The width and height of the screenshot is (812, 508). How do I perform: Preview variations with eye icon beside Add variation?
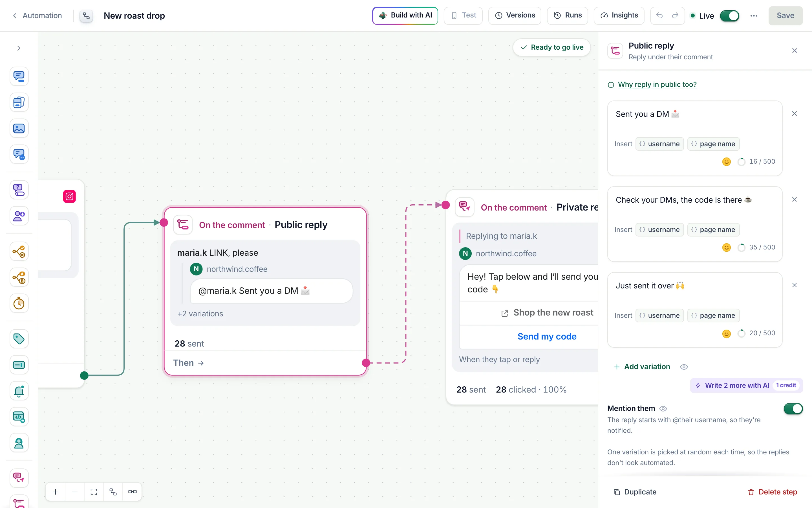coord(684,367)
